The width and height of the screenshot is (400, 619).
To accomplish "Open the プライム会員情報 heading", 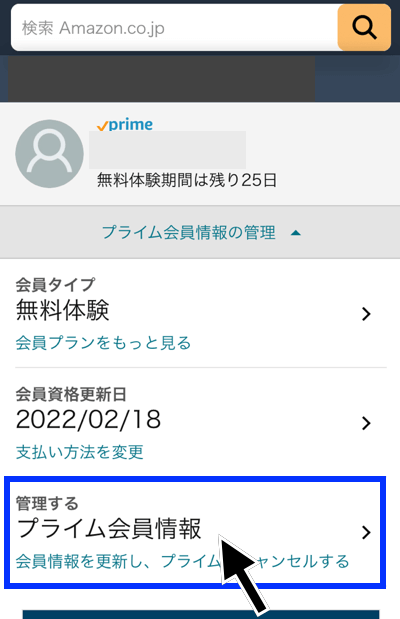I will (109, 529).
